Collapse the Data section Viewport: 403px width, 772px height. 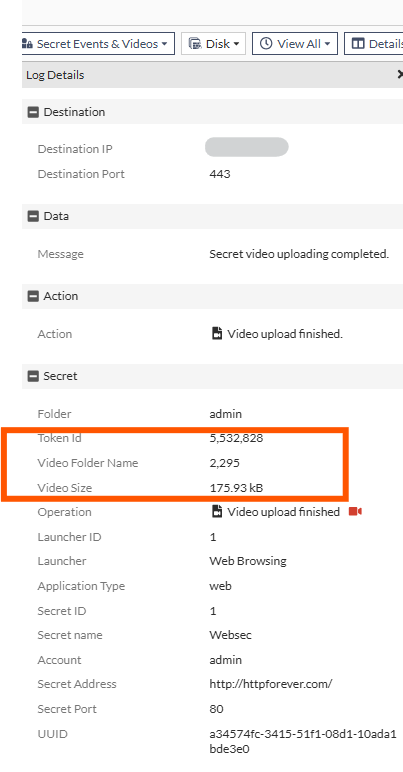33,216
